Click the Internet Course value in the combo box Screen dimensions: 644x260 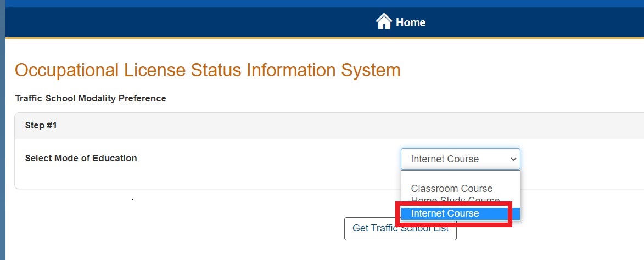point(445,159)
